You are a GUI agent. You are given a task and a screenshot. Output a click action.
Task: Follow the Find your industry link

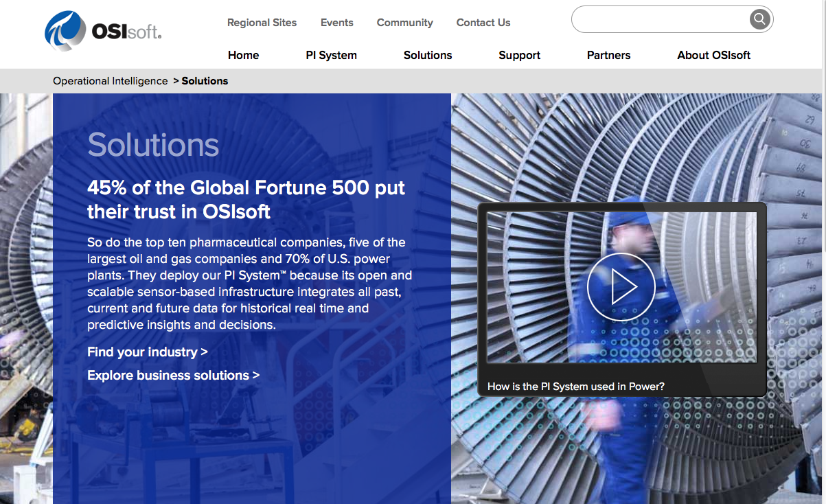tap(148, 352)
